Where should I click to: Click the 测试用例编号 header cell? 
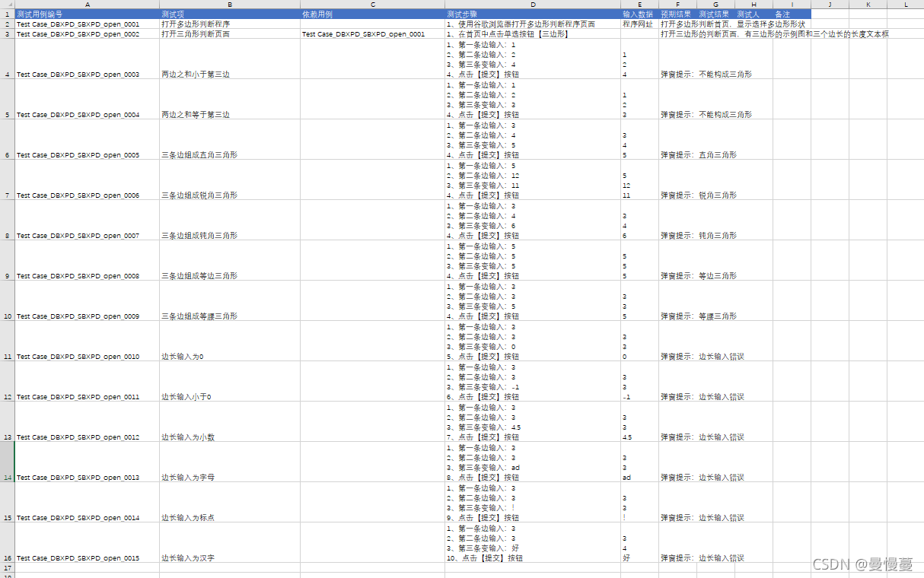pyautogui.click(x=88, y=14)
